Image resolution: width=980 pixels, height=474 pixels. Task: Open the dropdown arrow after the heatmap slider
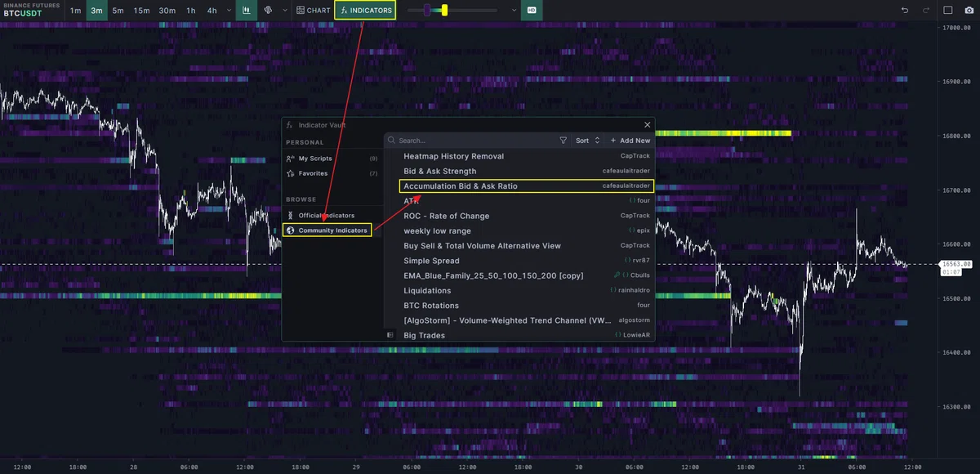[x=513, y=11]
